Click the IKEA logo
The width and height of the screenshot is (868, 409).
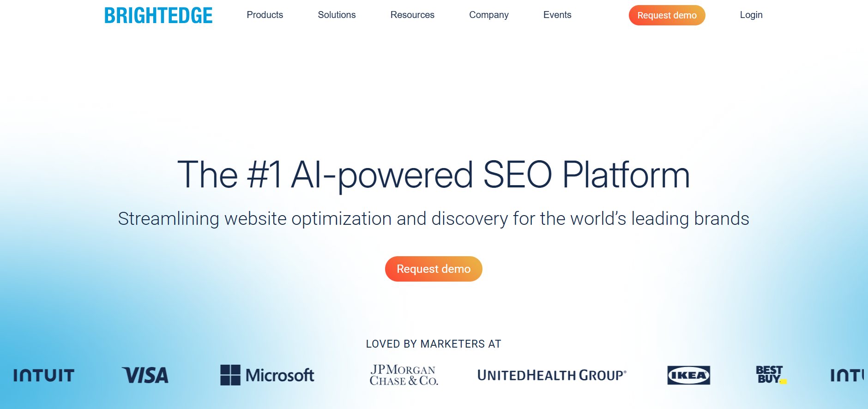point(688,375)
